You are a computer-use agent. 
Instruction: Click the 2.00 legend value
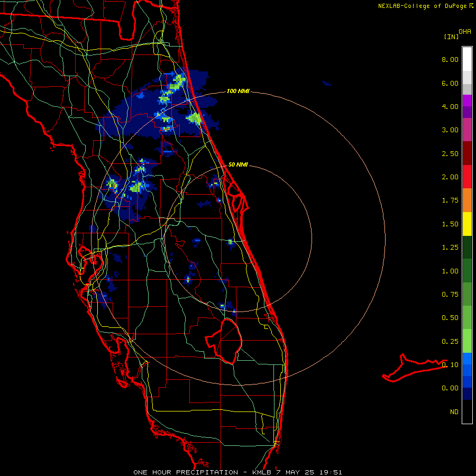(450, 177)
